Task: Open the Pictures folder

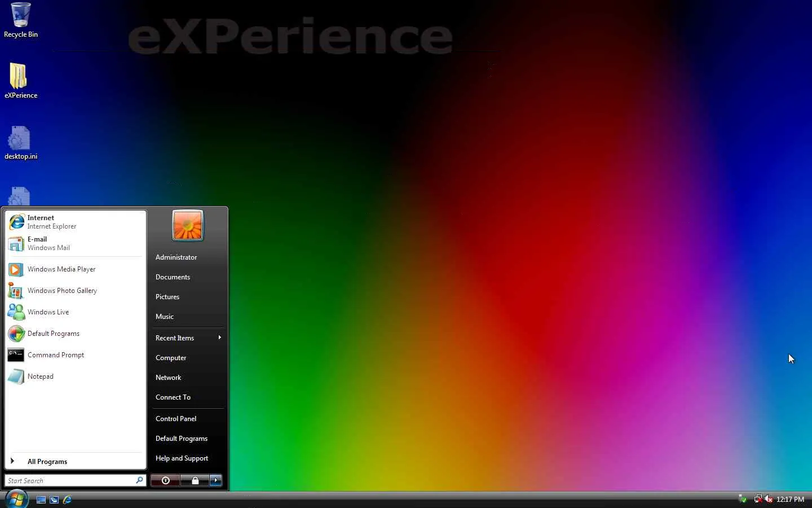Action: [188, 297]
